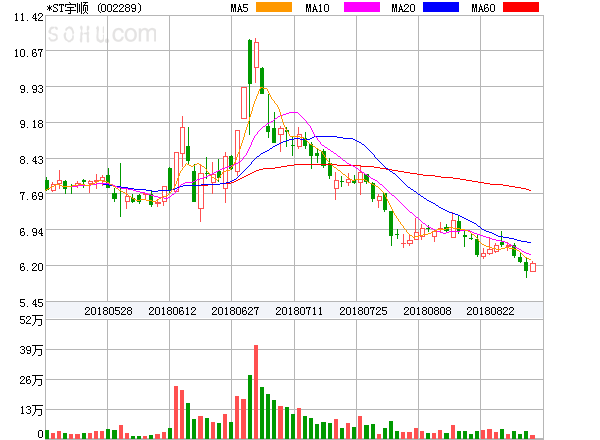Image resolution: width=600 pixels, height=440 pixels.
Task: Select the 20180627 date marker
Action: point(235,311)
